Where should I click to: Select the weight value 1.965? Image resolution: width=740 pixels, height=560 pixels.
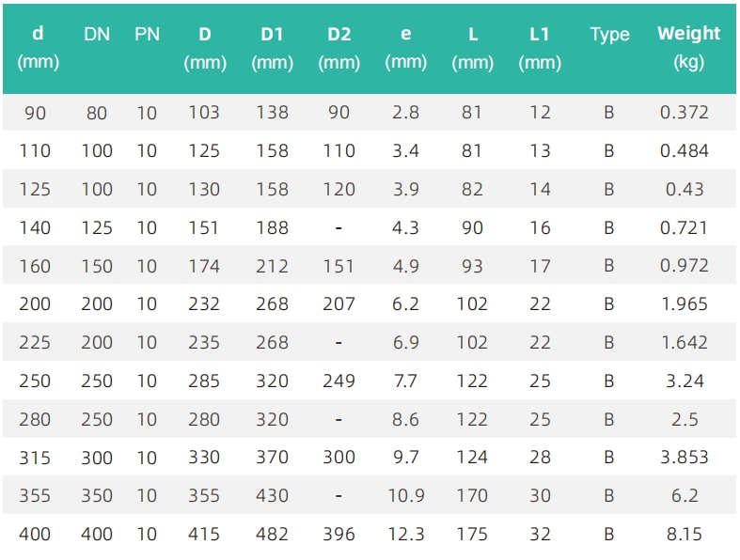(x=685, y=303)
